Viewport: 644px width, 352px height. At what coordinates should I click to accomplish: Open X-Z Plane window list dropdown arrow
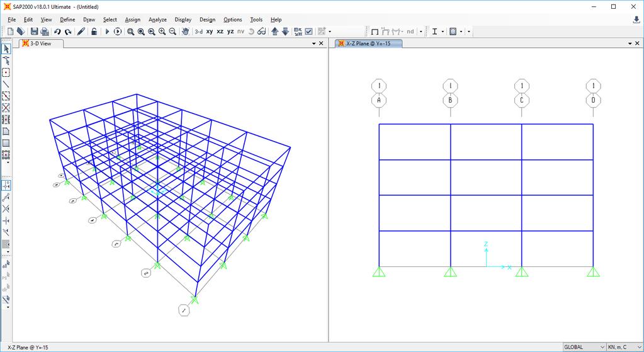pyautogui.click(x=630, y=43)
